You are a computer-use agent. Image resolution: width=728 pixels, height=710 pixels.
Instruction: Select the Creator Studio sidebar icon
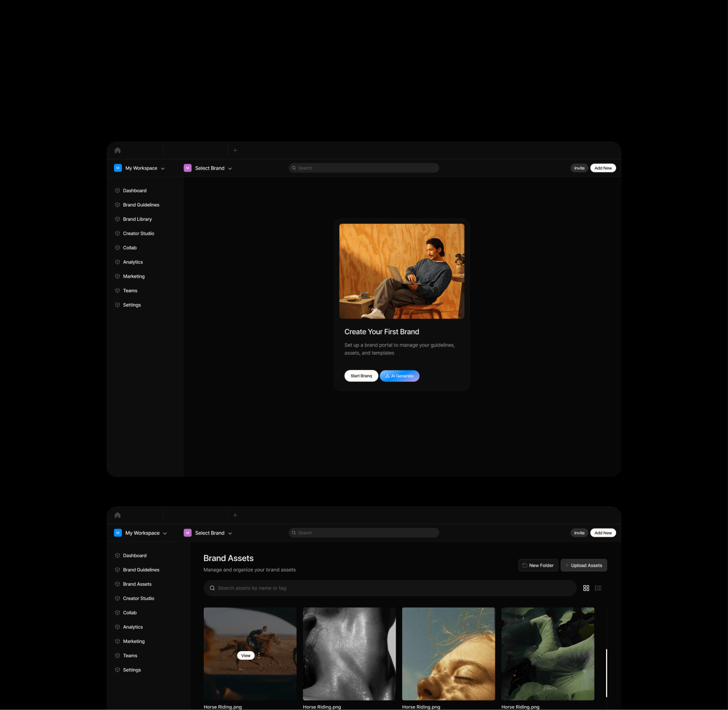coord(117,233)
